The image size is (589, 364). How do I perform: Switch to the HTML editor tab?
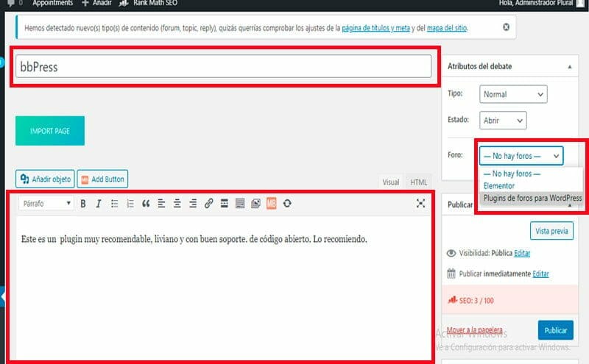pos(418,182)
